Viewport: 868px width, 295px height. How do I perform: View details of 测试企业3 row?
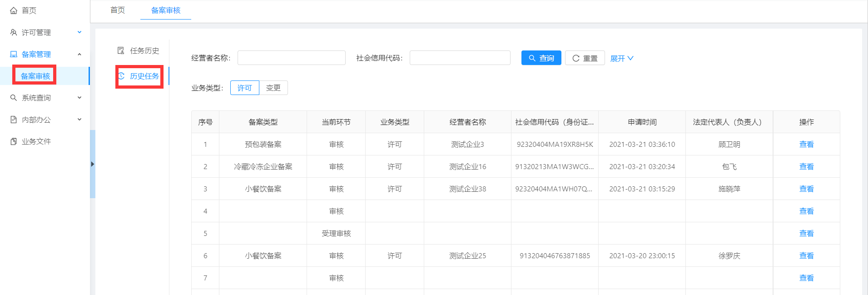[x=806, y=144]
